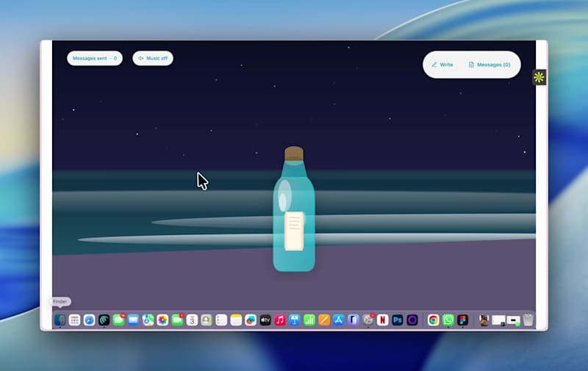The width and height of the screenshot is (588, 371).
Task: Launch Photos from the Dock
Action: [x=162, y=320]
